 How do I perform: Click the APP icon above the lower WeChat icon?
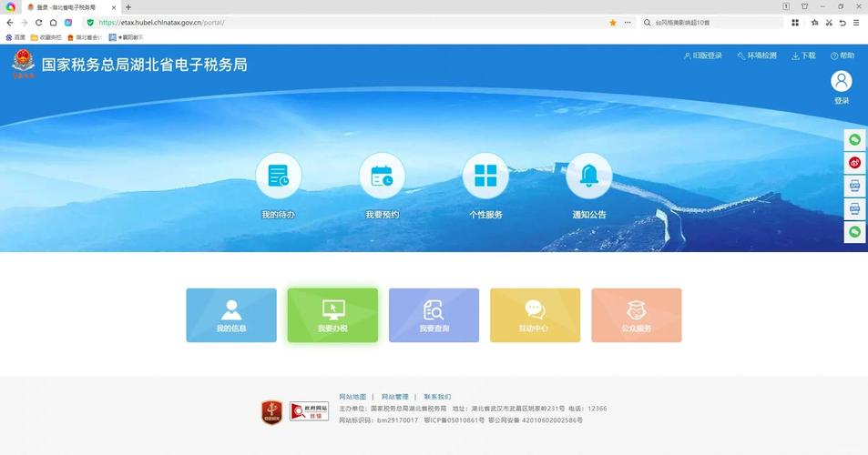[854, 209]
